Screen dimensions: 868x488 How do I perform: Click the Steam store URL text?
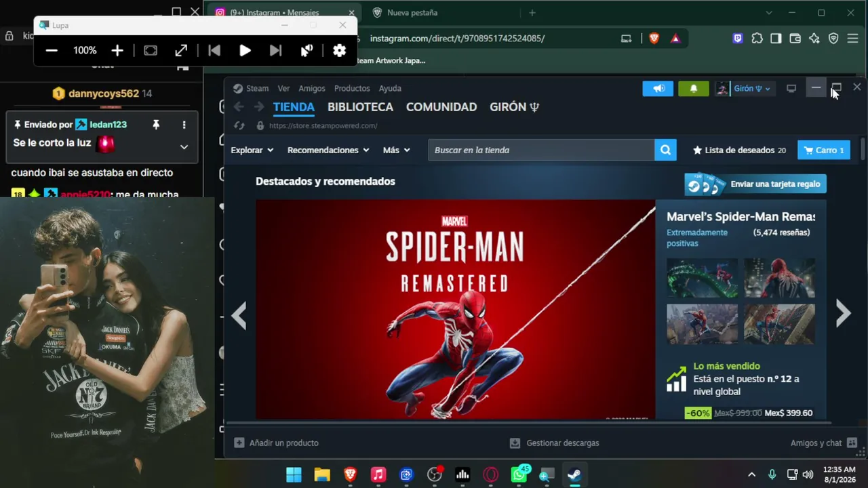[323, 125]
